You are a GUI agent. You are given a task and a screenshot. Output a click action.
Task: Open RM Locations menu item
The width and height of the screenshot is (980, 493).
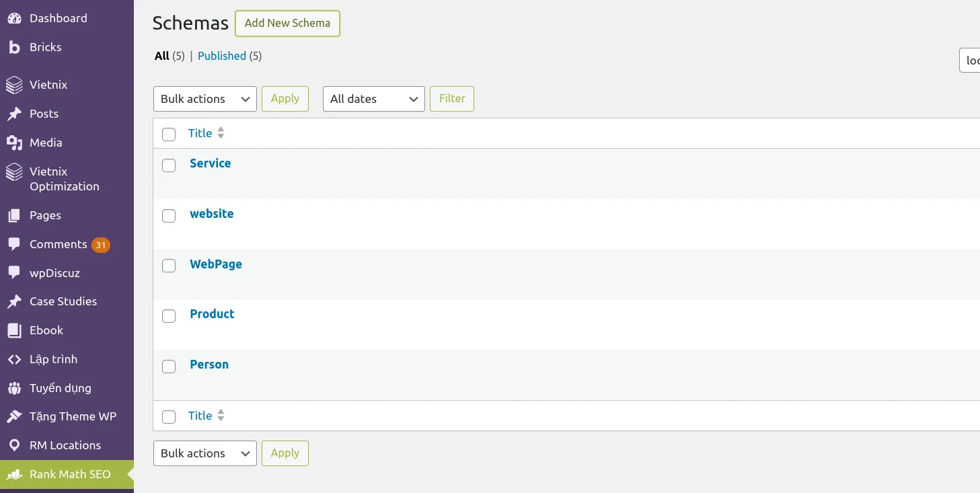[x=67, y=445]
